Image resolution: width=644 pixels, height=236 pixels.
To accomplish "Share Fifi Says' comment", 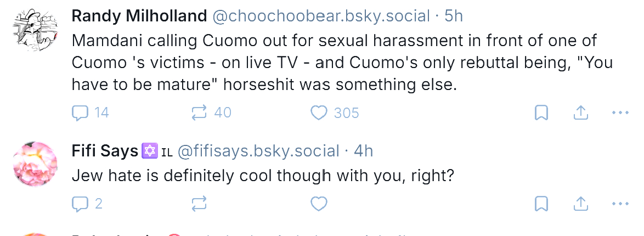I will 580,204.
